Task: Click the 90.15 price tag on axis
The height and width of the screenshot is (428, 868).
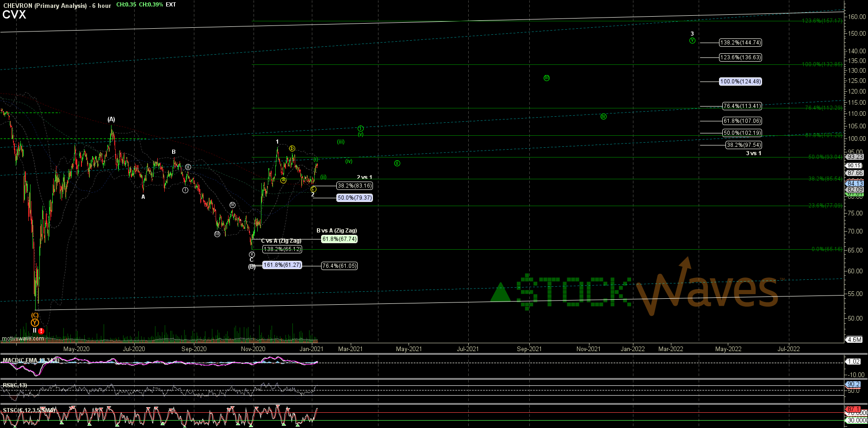Action: [x=854, y=165]
